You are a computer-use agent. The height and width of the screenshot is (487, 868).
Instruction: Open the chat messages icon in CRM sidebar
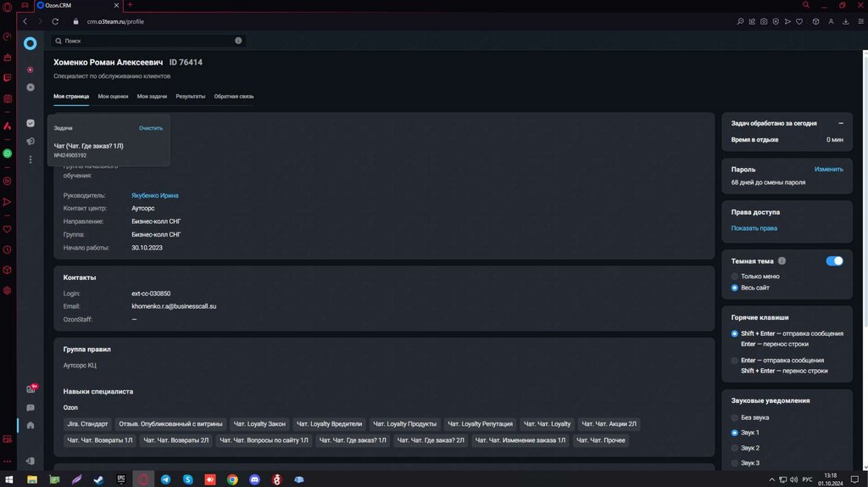31,408
